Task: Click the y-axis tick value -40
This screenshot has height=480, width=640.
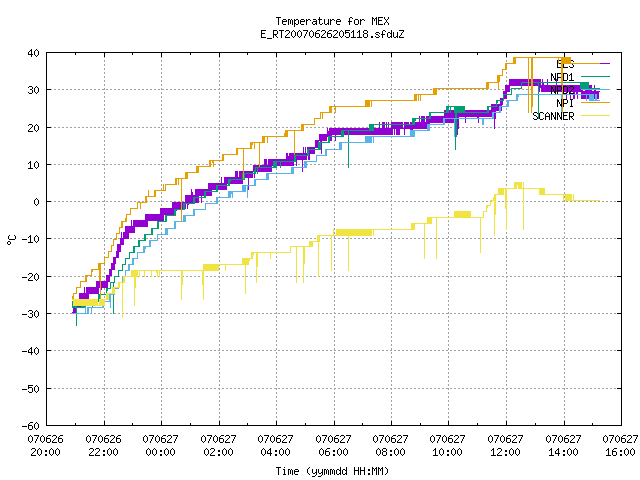Action: (31, 351)
